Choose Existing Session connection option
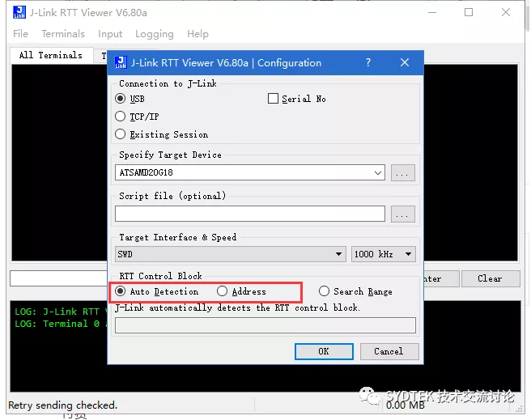Viewport: 531px width, 420px height. point(121,134)
